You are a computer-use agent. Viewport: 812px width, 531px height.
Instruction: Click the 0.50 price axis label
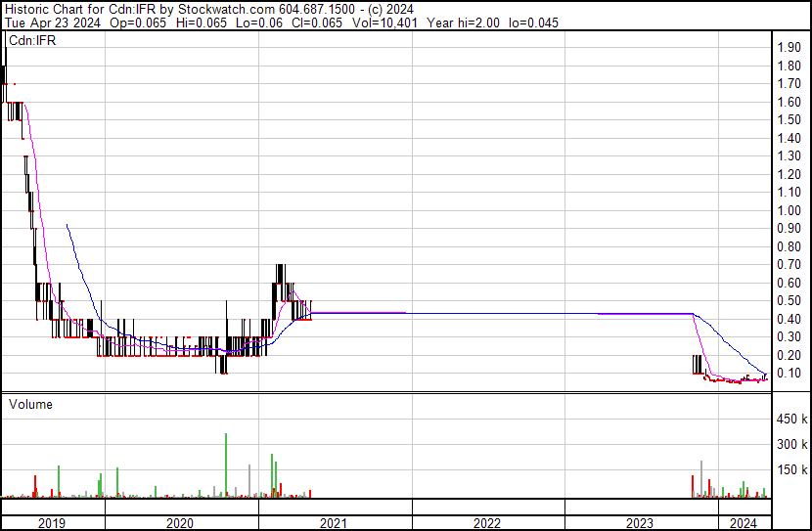(x=789, y=301)
